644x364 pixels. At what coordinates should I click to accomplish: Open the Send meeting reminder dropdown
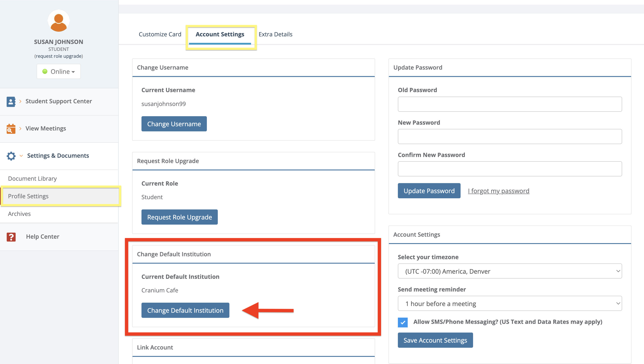point(509,304)
